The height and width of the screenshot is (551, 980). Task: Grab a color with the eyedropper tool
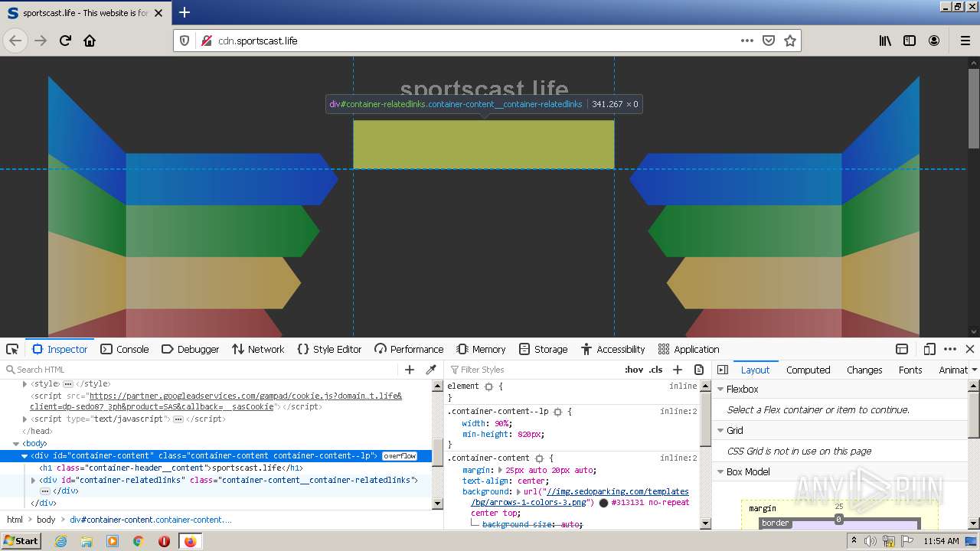coord(431,370)
